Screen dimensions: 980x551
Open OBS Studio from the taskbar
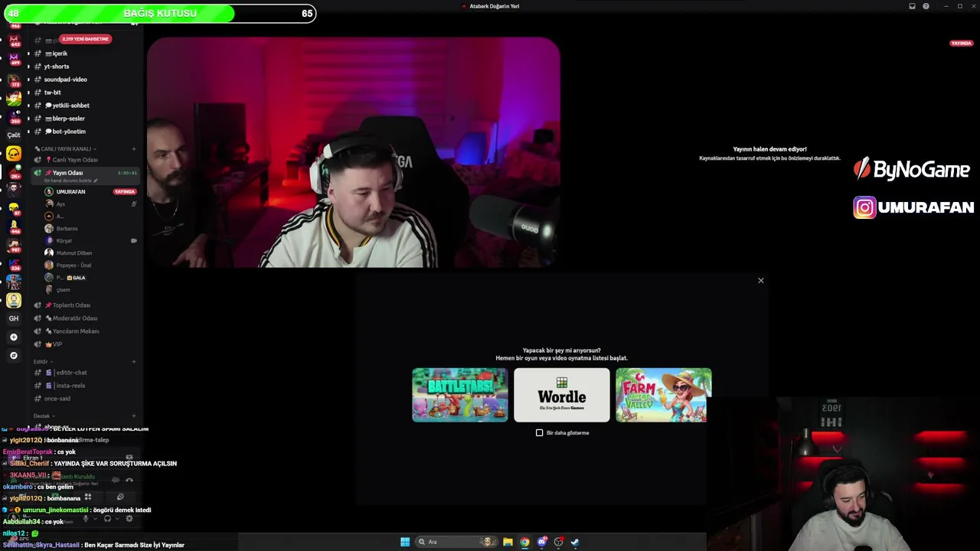tap(559, 542)
